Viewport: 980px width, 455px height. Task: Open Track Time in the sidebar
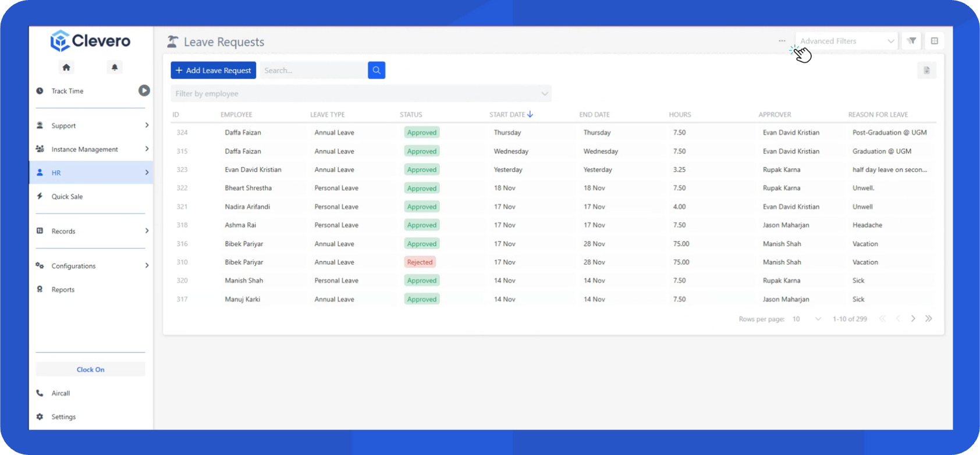point(68,91)
